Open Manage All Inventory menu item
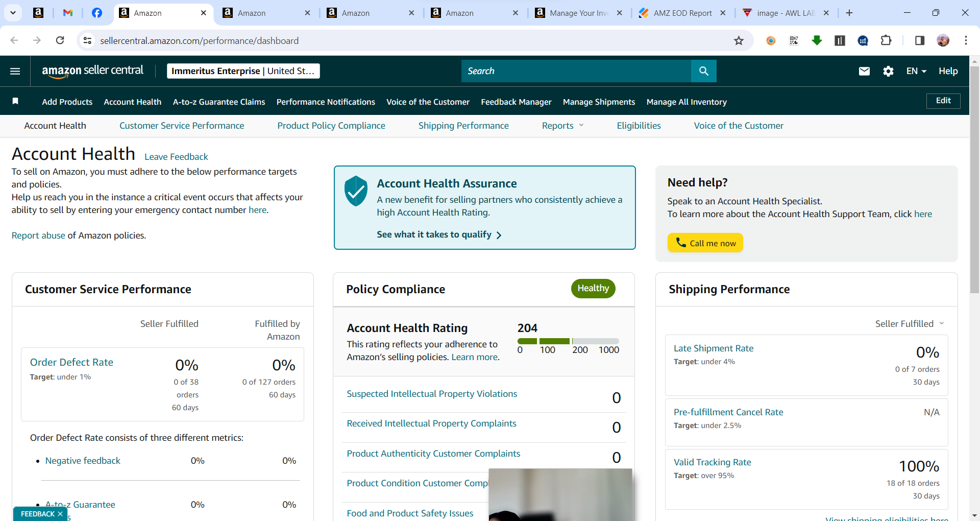The width and height of the screenshot is (980, 521). tap(687, 102)
